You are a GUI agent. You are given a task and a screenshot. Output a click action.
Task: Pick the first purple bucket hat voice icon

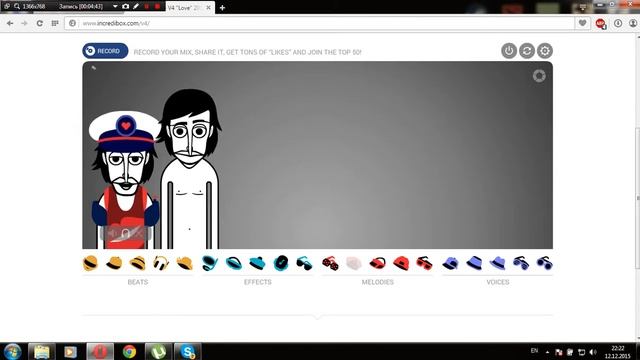pos(451,263)
